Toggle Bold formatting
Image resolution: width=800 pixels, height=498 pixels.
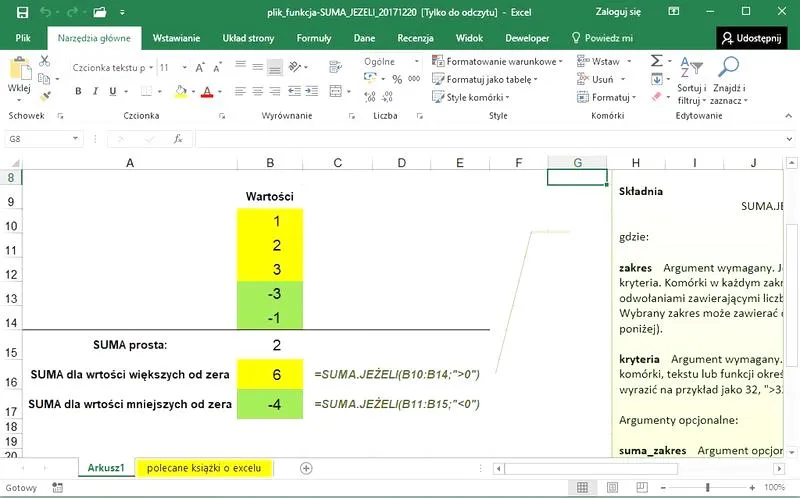(78, 91)
